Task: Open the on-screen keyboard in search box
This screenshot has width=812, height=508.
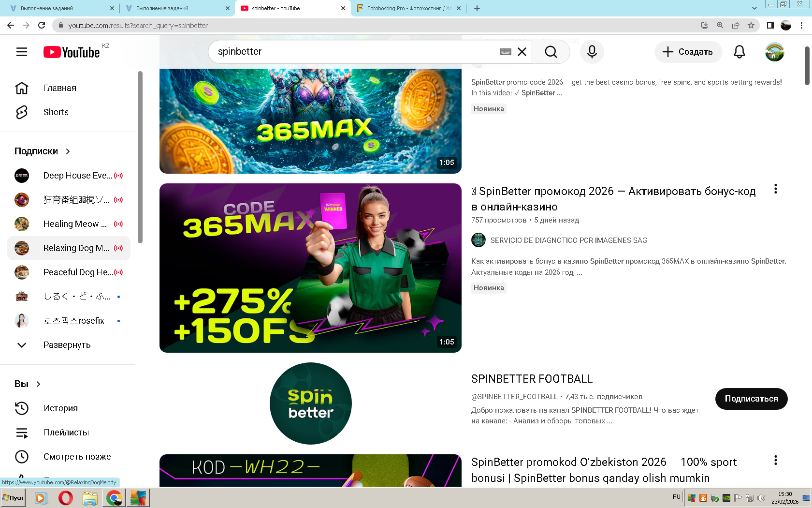Action: [x=506, y=52]
